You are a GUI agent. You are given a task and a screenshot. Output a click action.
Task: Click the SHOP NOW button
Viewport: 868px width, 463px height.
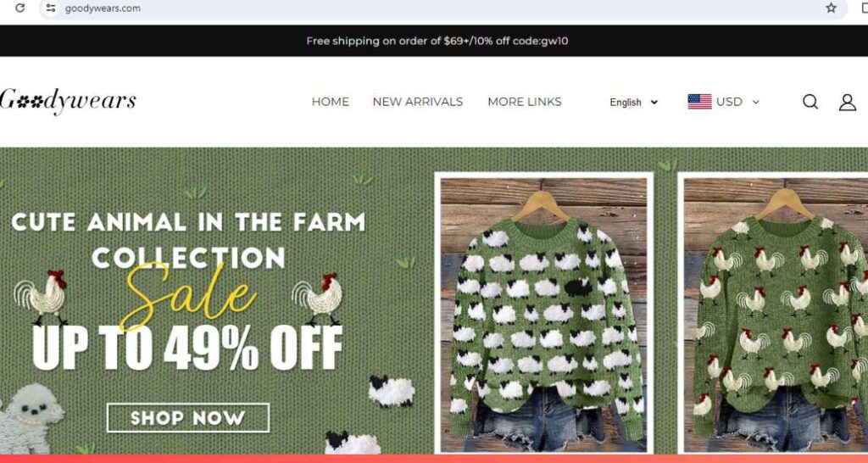pos(188,417)
